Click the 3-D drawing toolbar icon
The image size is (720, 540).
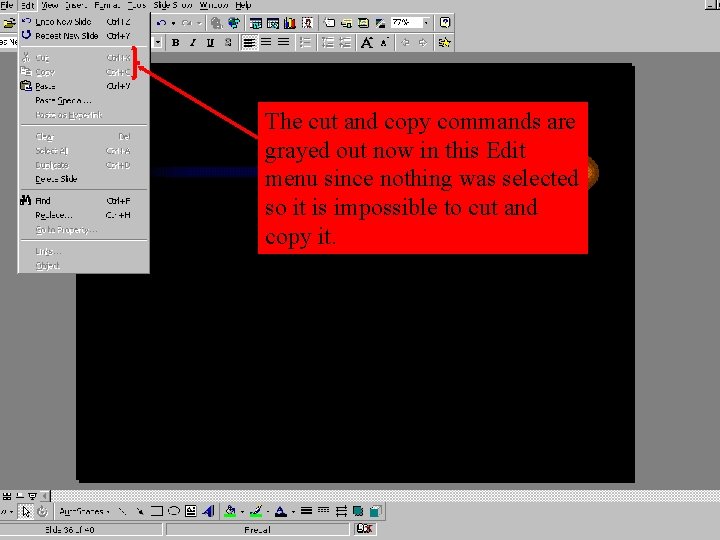click(376, 511)
